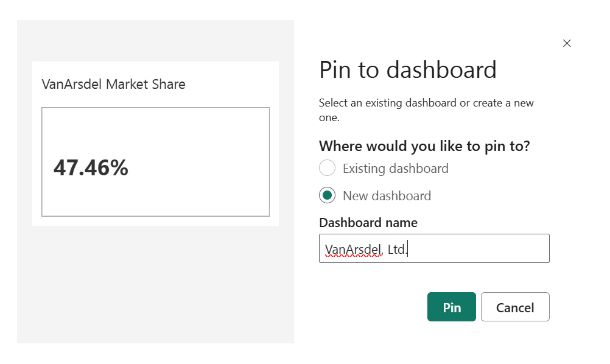Image resolution: width=610 pixels, height=364 pixels.
Task: Select the New dashboard radio button
Action: 327,195
